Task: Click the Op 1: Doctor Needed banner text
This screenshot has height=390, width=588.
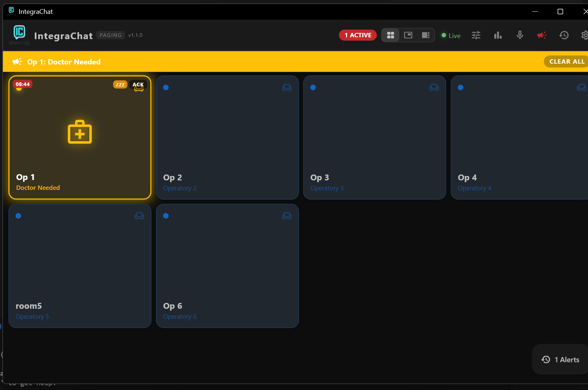Action: pyautogui.click(x=64, y=62)
